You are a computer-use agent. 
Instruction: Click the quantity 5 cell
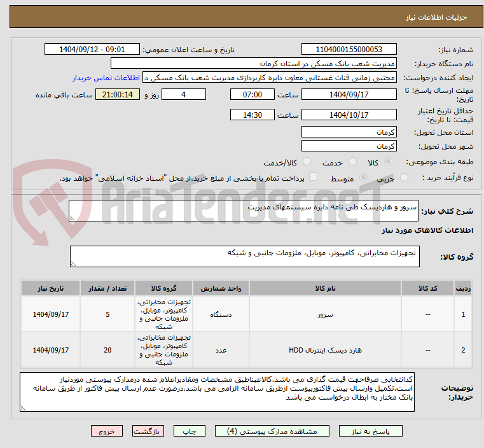(107, 314)
